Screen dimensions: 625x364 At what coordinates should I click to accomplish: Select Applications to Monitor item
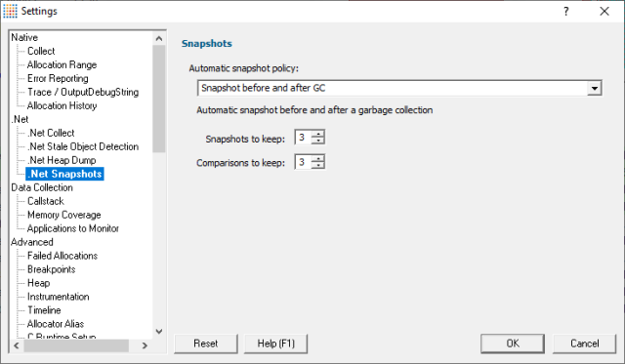73,228
